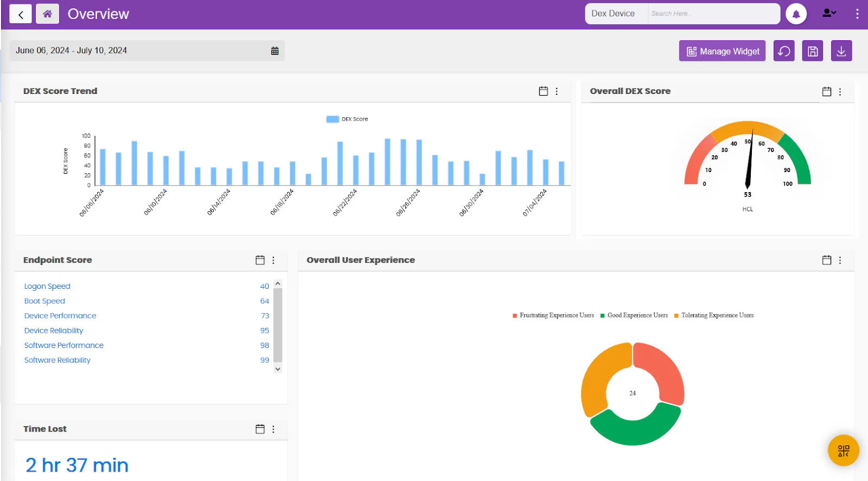Toggle Frustrating Experience Users legend item

pos(553,315)
